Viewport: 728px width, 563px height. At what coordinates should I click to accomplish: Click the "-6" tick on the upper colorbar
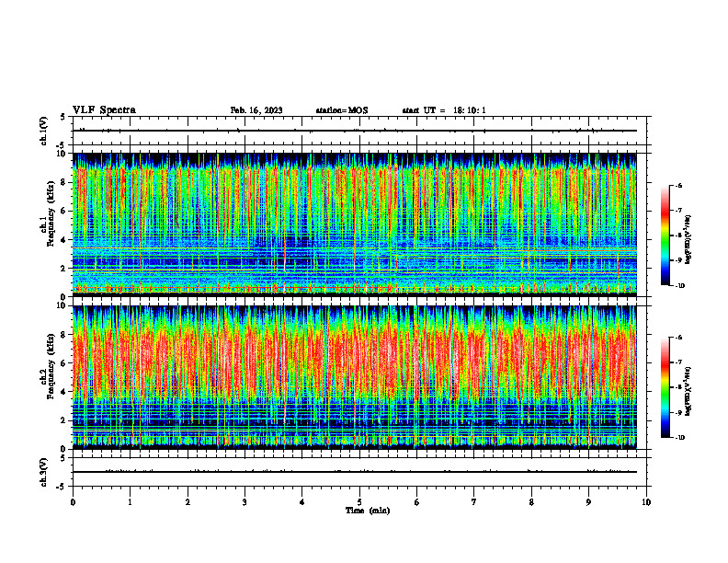678,186
